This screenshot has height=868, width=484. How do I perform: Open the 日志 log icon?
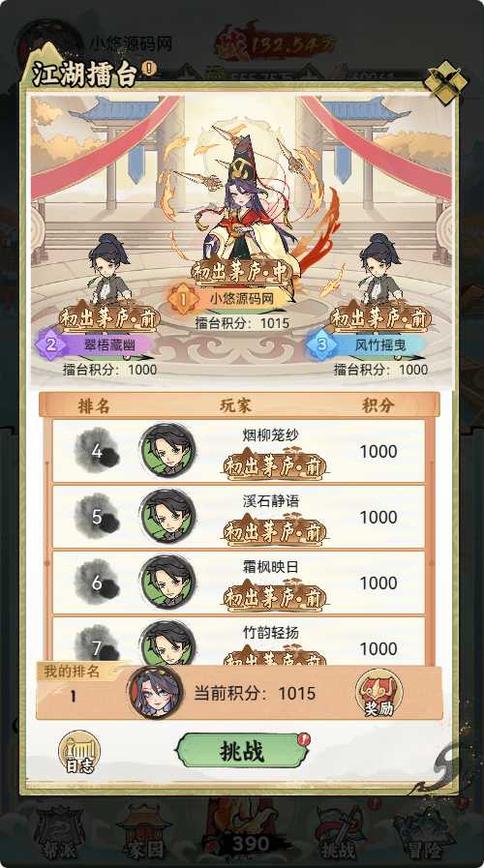[x=79, y=752]
